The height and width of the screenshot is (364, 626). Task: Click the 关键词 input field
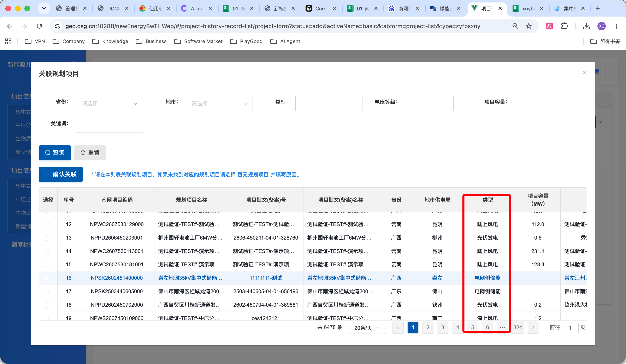(109, 125)
